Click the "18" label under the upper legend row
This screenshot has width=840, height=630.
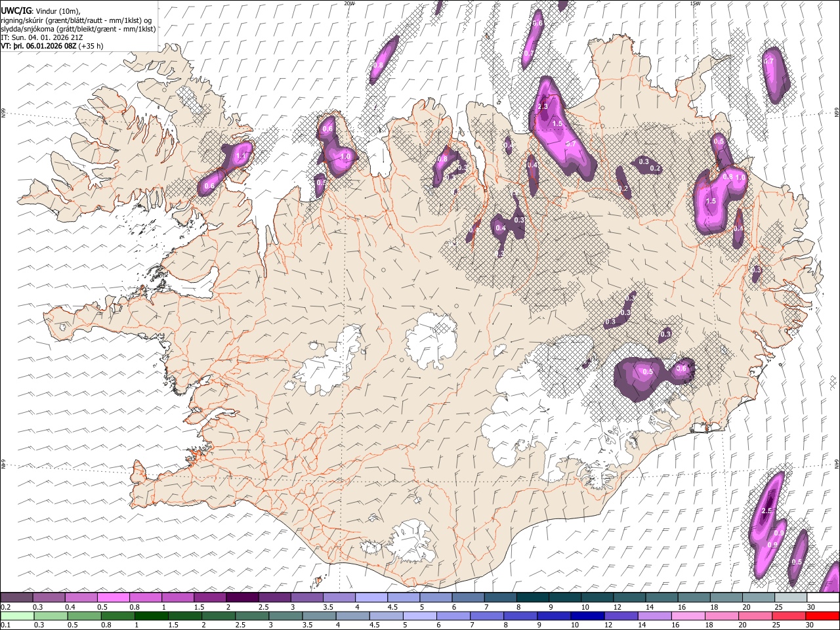pos(714,607)
